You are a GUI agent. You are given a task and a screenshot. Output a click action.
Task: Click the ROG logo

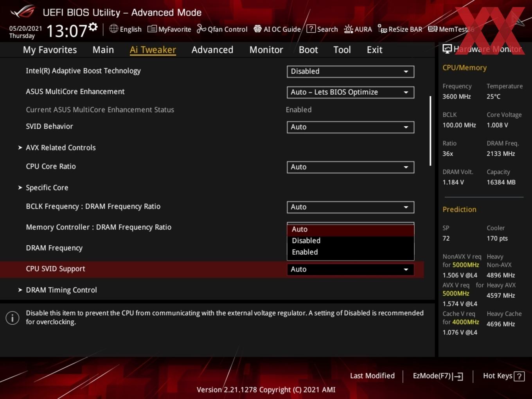coord(23,11)
